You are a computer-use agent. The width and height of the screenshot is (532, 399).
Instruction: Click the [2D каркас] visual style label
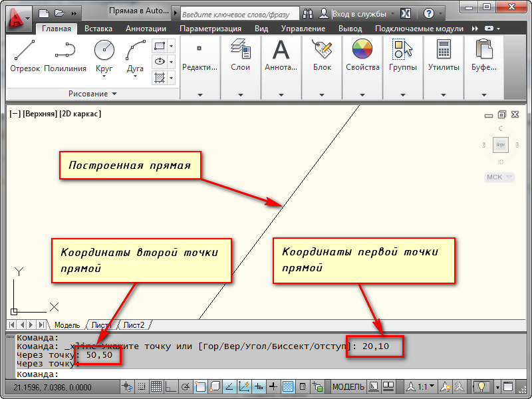point(80,114)
